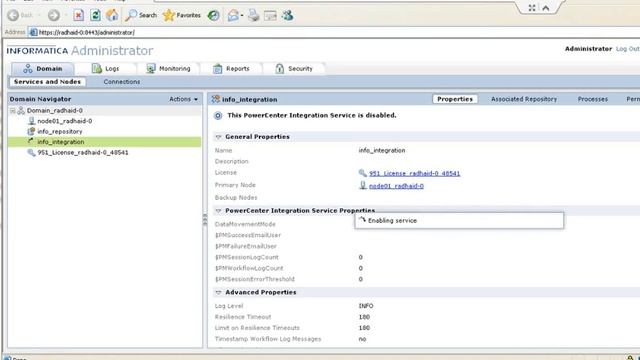Select info_repository service in the navigator
Screen dimensions: 640x360
pos(60,131)
